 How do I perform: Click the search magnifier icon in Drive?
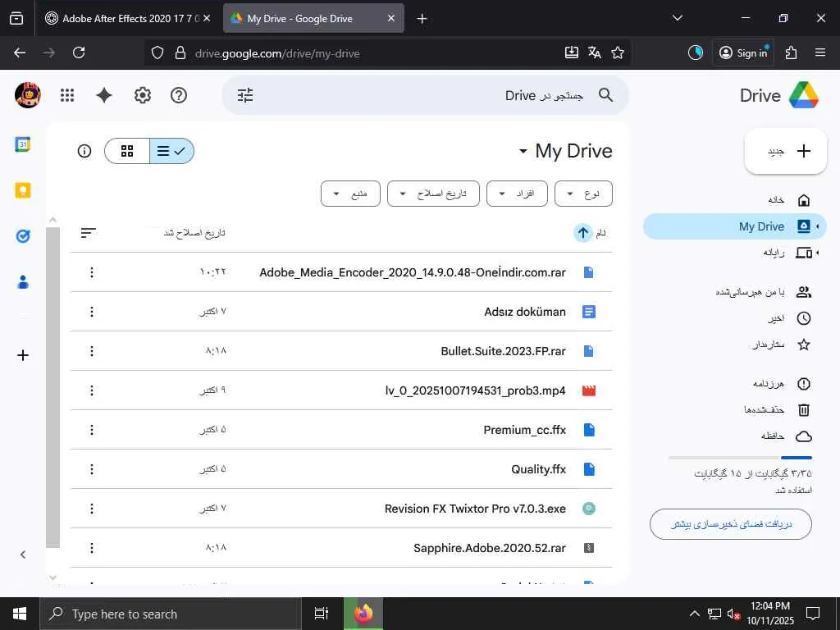point(606,95)
